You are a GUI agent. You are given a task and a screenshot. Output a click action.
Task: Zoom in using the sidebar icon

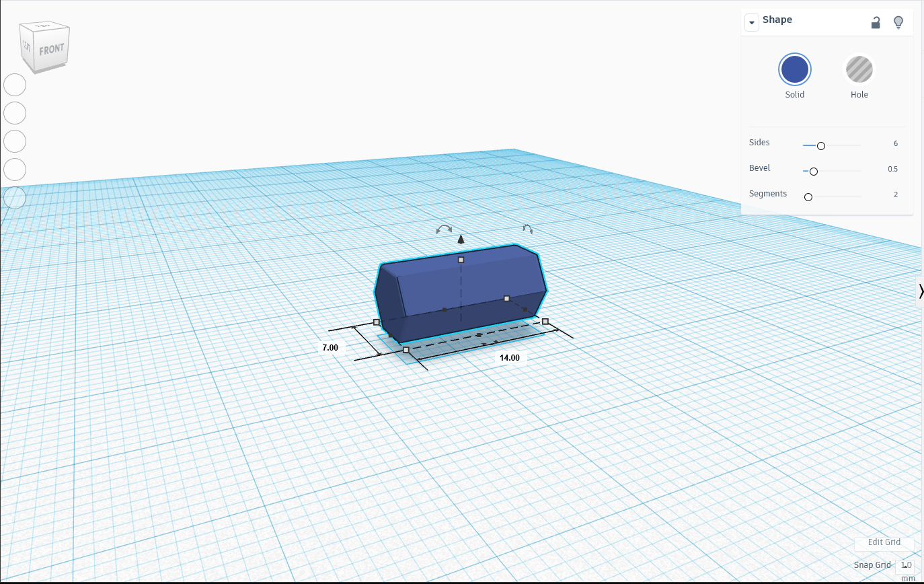point(15,141)
